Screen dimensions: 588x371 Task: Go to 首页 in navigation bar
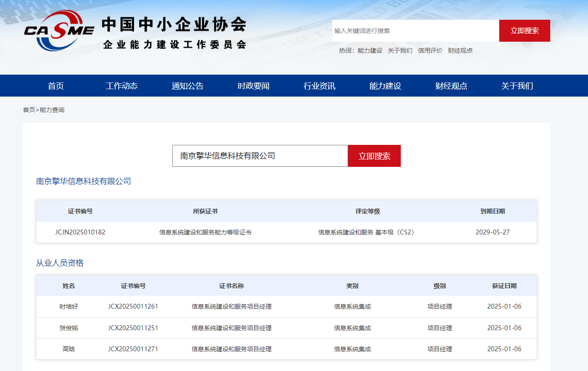point(56,86)
